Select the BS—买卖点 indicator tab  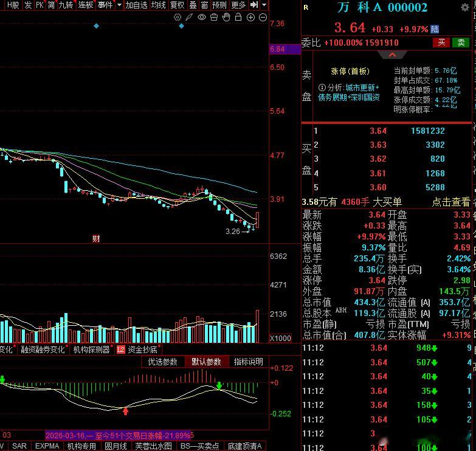coord(199,446)
